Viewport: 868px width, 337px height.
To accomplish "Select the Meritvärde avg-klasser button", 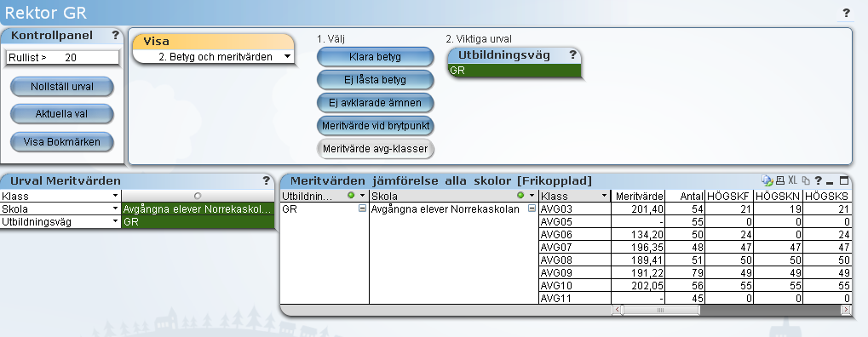I will (376, 149).
